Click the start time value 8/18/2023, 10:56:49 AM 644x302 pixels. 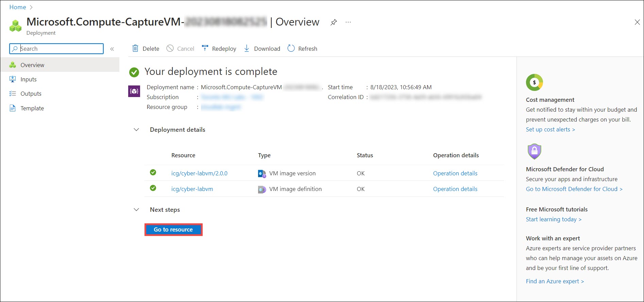(x=401, y=87)
